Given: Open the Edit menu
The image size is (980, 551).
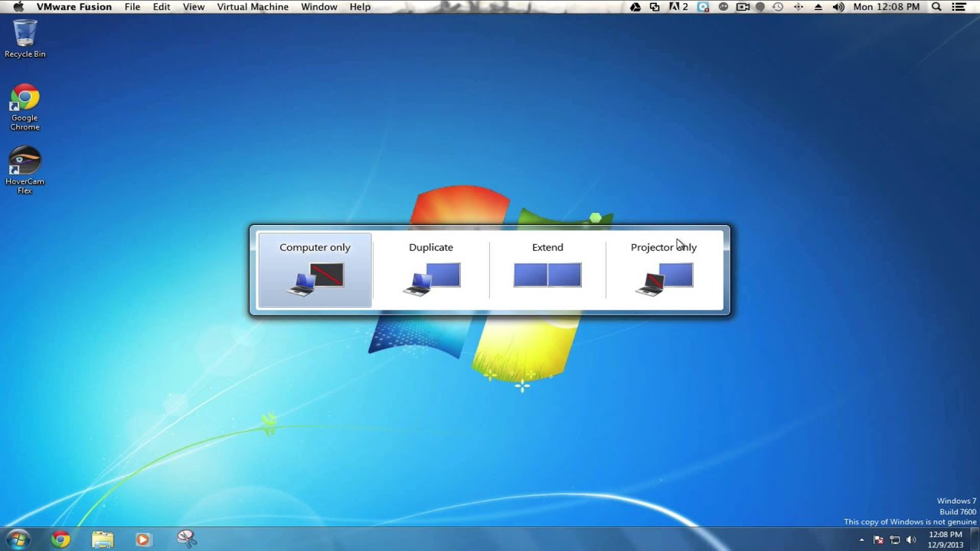Looking at the screenshot, I should tap(162, 7).
